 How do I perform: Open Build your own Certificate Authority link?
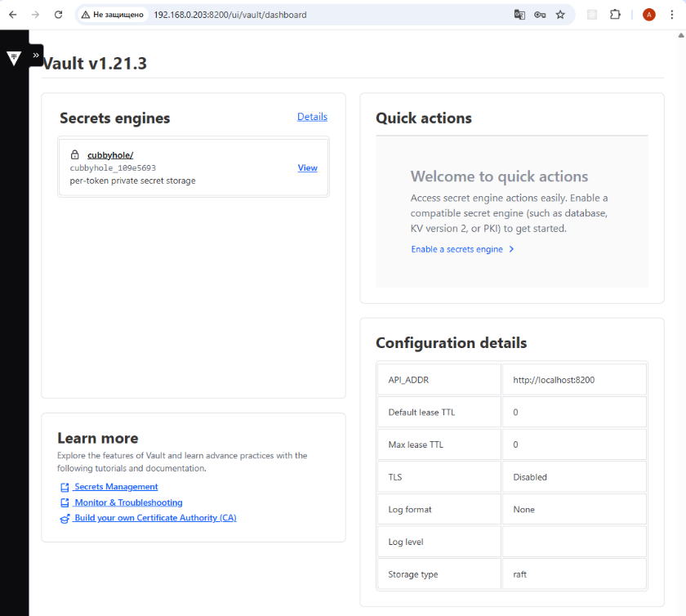tap(155, 518)
